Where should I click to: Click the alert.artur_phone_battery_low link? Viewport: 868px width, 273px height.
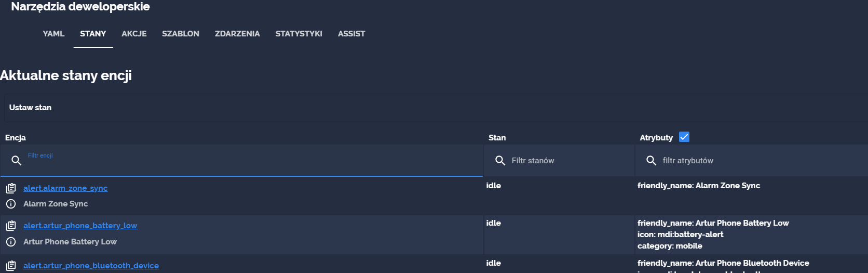pyautogui.click(x=80, y=226)
